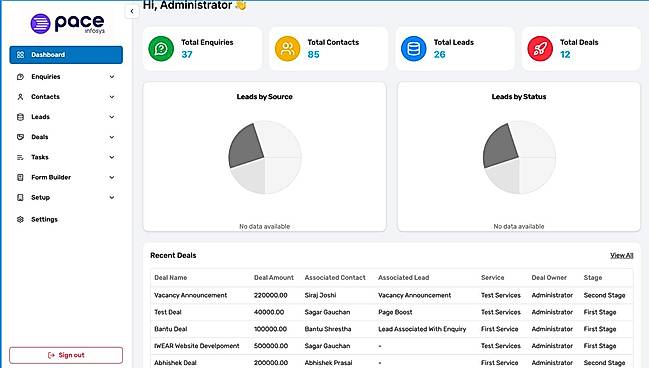649x368 pixels.
Task: Click the Associated Lead column header
Action: [x=404, y=278]
